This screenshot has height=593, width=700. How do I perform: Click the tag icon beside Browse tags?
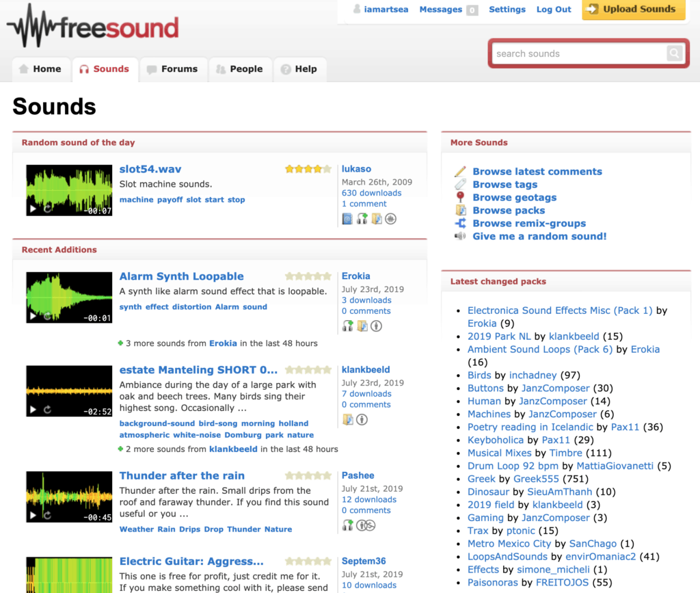[460, 184]
